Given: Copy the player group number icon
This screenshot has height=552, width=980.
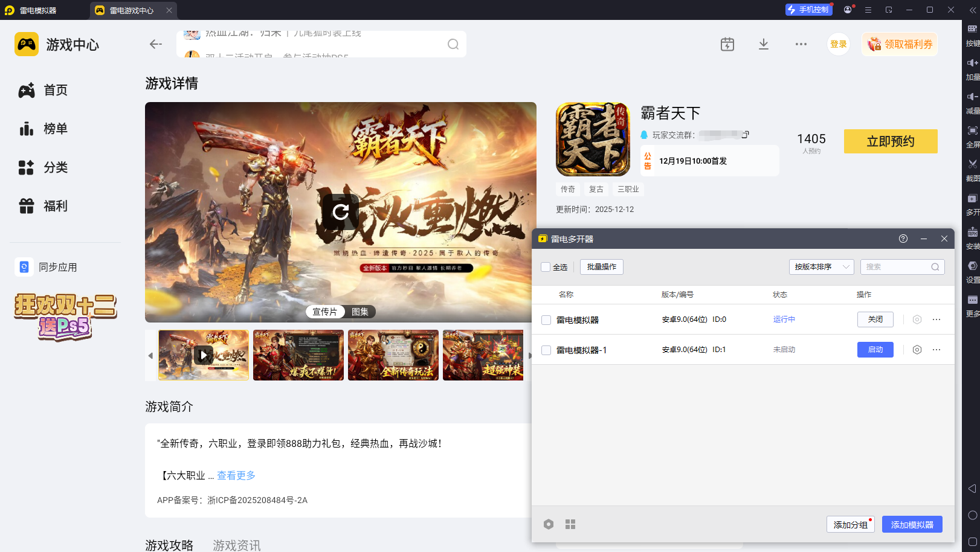Looking at the screenshot, I should point(746,135).
